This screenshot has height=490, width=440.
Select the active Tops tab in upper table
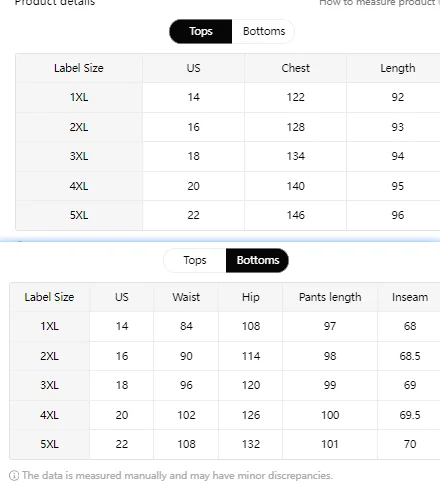(x=201, y=31)
